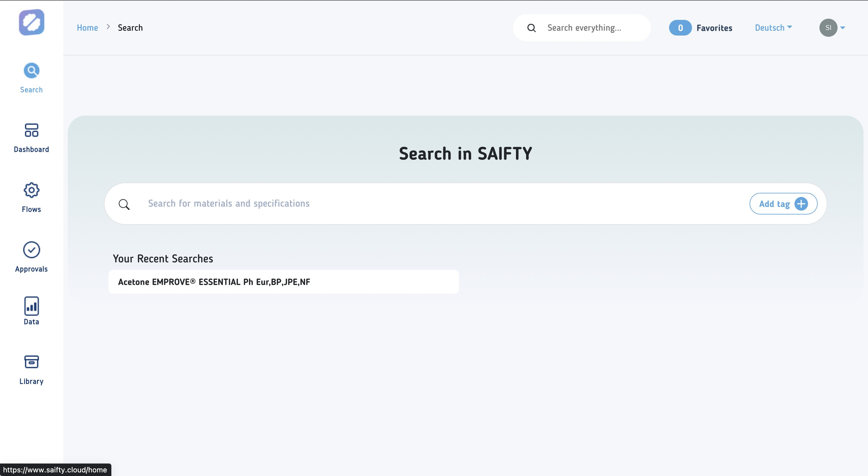The width and height of the screenshot is (868, 476).
Task: Select the Dashboard menu label
Action: pyautogui.click(x=31, y=149)
